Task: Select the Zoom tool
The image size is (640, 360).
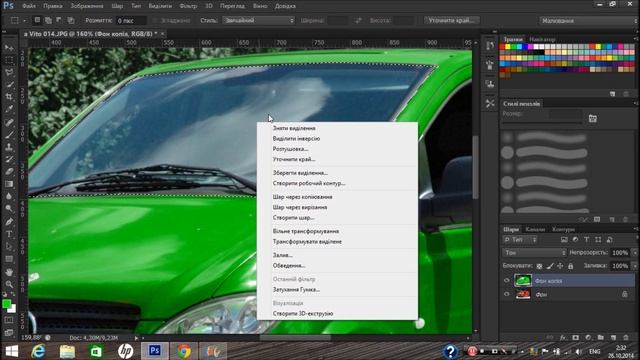Action: (x=9, y=284)
